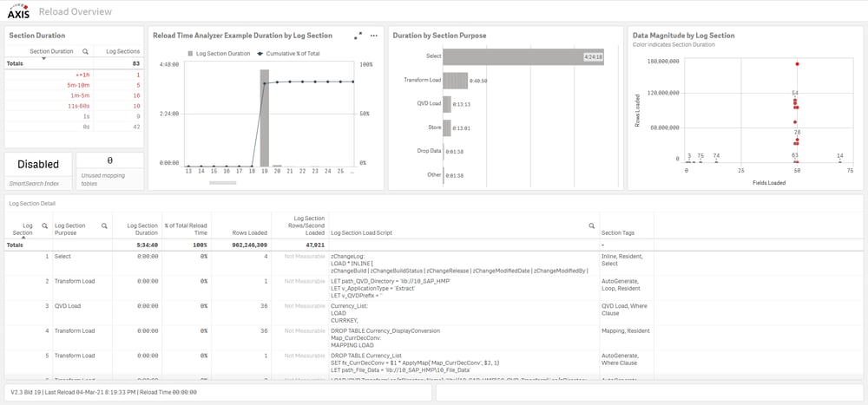Sort by Log Section Duration column header
Image resolution: width=868 pixels, height=405 pixels.
(x=142, y=229)
